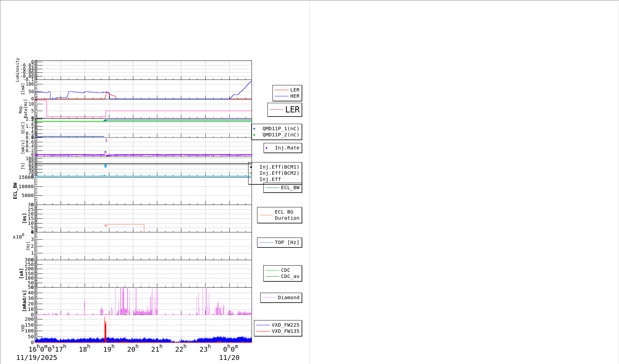Click the 11/20 date label
Viewport: 619px width, 364px height.
(x=229, y=358)
